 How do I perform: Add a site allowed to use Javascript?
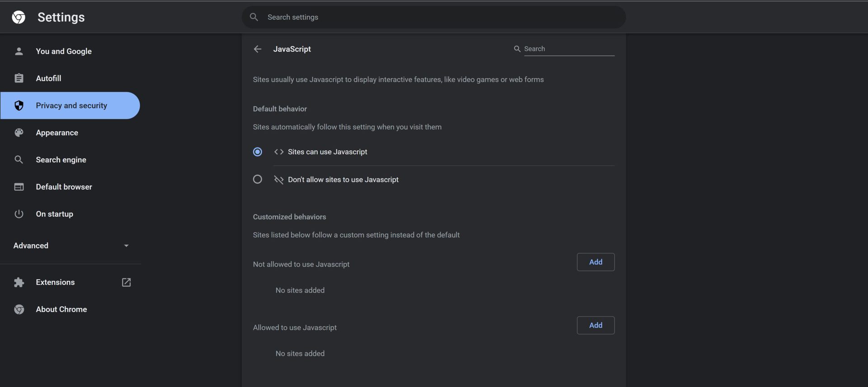pyautogui.click(x=595, y=325)
